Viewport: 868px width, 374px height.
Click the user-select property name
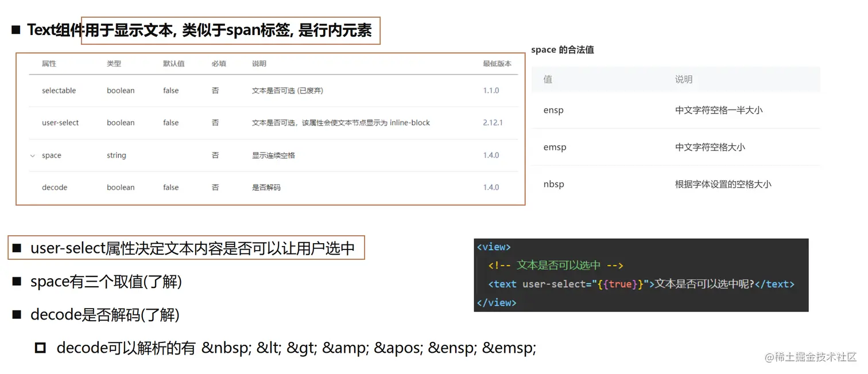(60, 123)
